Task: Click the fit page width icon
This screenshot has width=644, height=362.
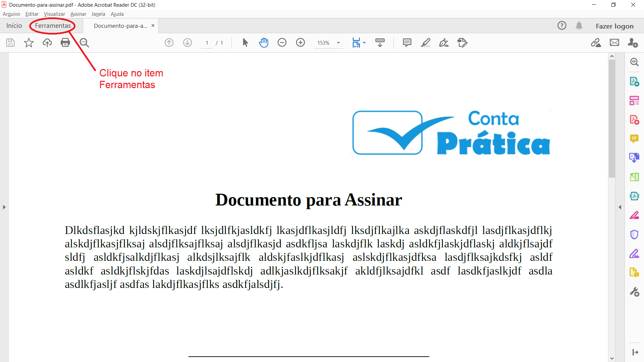Action: point(356,43)
